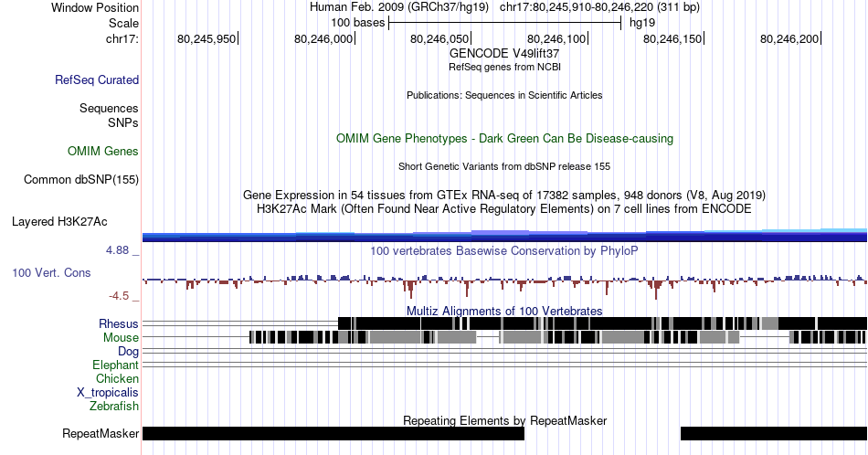Click the Rhesus alignment block
The image size is (868, 455).
[x=602, y=323]
